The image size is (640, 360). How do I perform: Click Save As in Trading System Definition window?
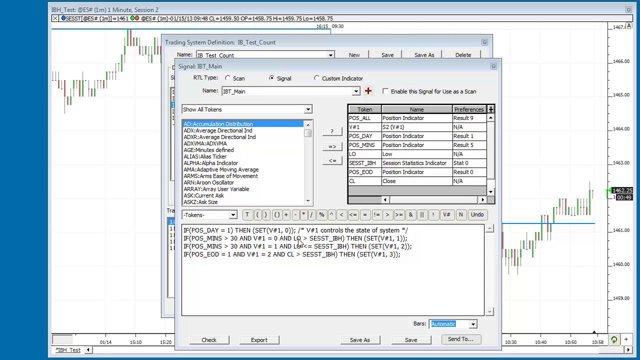tap(424, 55)
